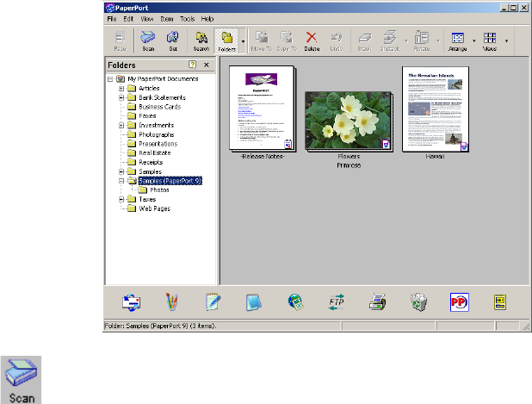Click the Get camera icon in toolbar
This screenshot has height=404, width=532.
[x=173, y=40]
